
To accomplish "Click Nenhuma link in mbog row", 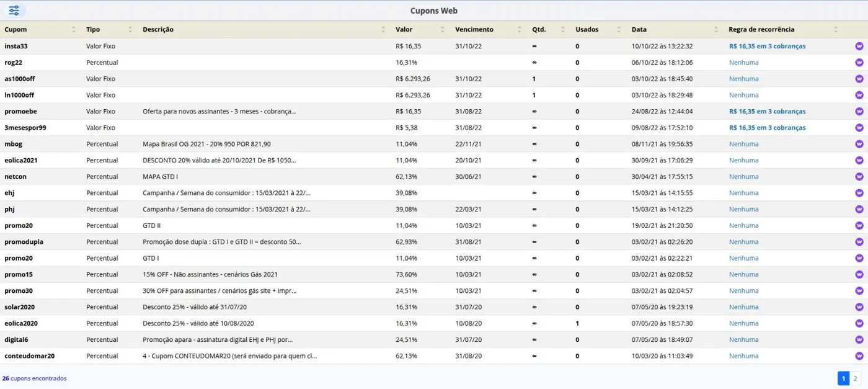I will pos(743,144).
